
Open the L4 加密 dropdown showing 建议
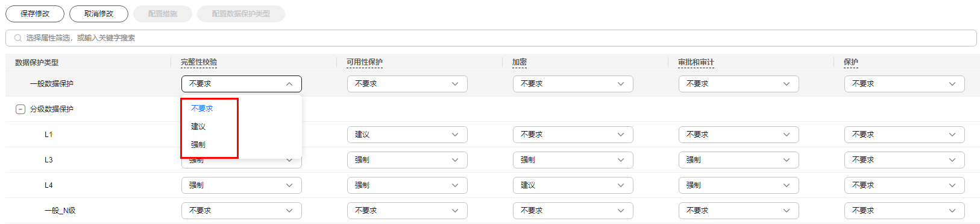(x=573, y=185)
